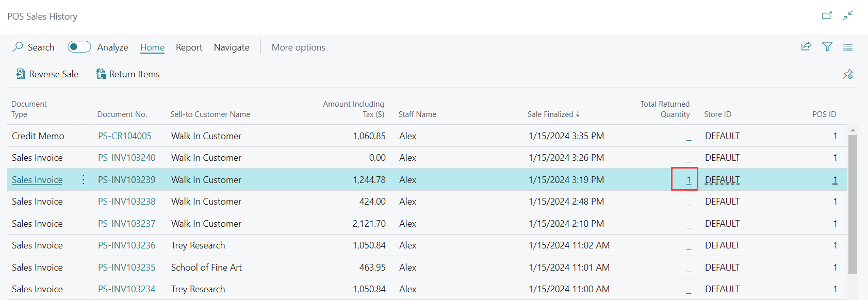Click returned quantity 1 for PS-INV103239

point(689,180)
